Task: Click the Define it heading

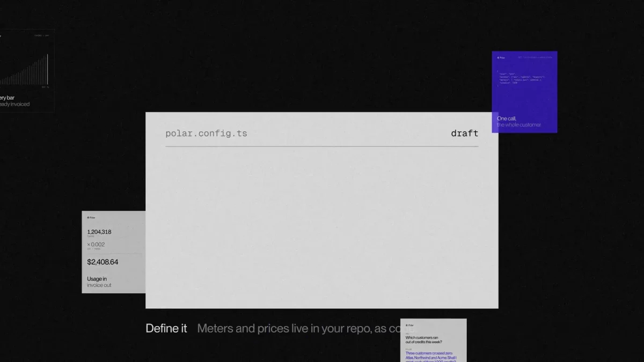Action: coord(166,328)
